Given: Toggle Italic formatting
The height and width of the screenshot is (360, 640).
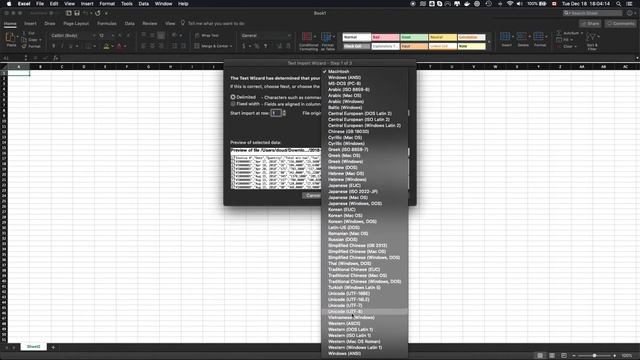Looking at the screenshot, I should (x=62, y=46).
